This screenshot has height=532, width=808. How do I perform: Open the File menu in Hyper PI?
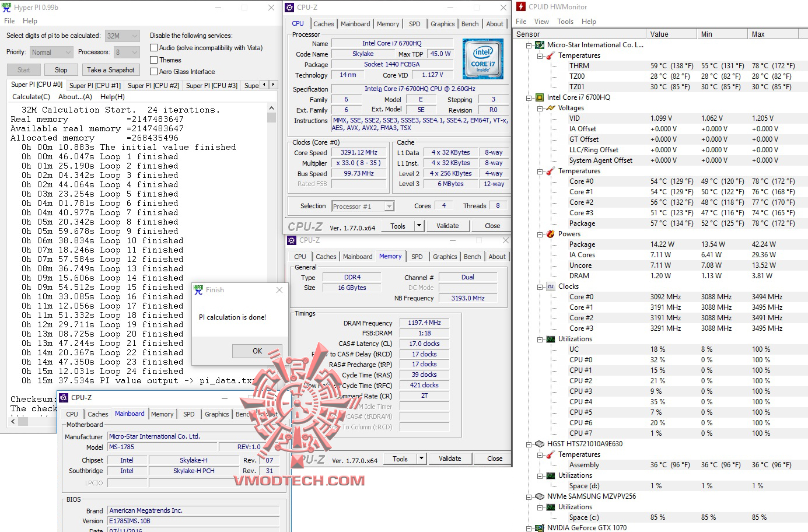point(9,21)
